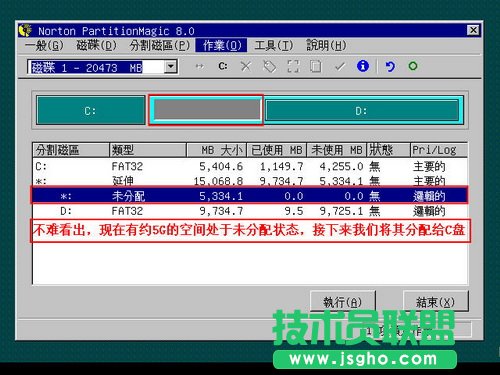
Task: Close the PartitionMagic window
Action: pos(473,30)
